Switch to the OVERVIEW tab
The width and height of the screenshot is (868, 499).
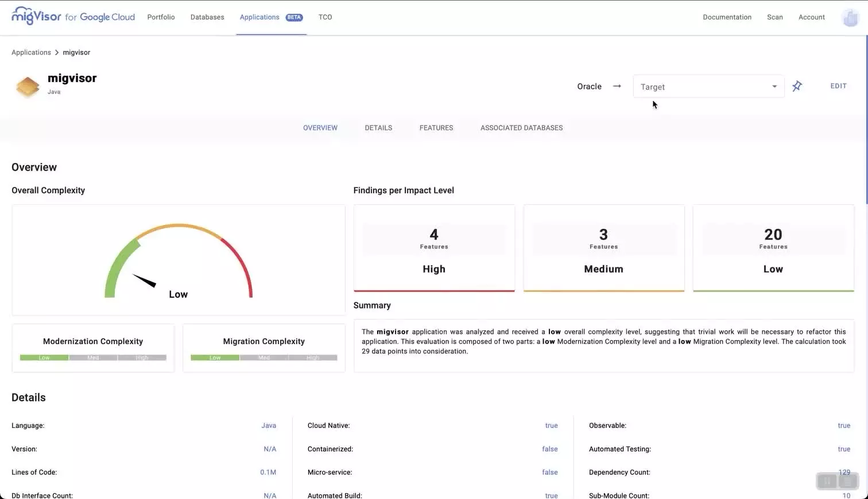click(320, 128)
